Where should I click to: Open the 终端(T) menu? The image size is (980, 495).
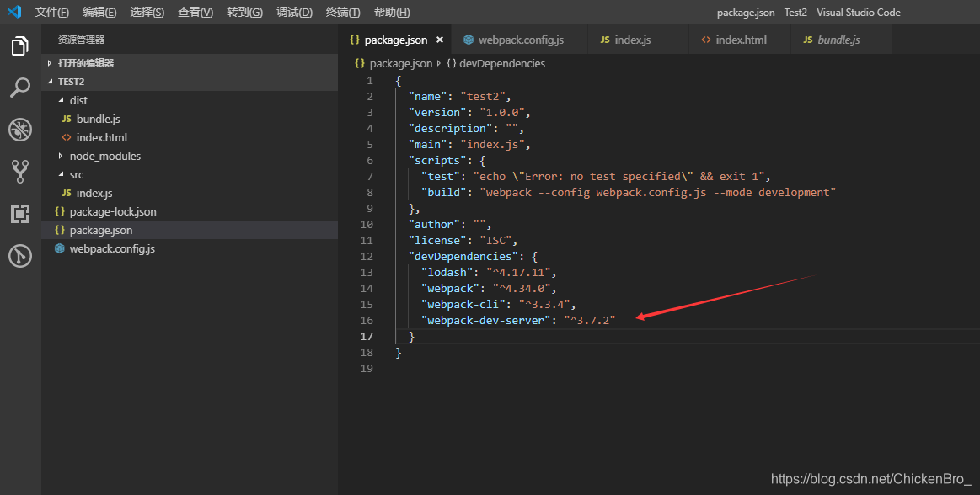point(343,12)
